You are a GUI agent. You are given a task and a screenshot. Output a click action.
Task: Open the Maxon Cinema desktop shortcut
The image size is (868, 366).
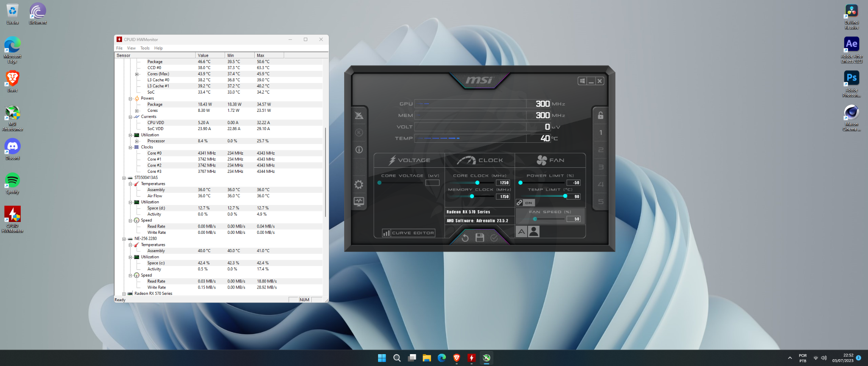click(851, 118)
